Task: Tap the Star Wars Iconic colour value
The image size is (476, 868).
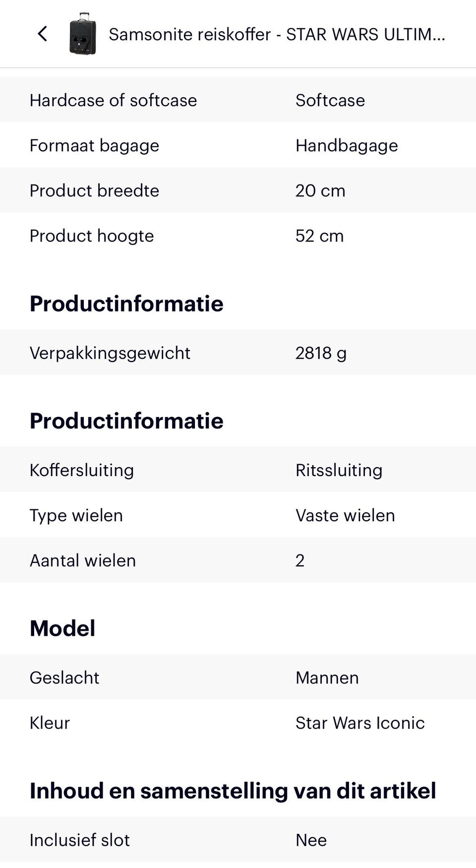Action: pos(360,723)
